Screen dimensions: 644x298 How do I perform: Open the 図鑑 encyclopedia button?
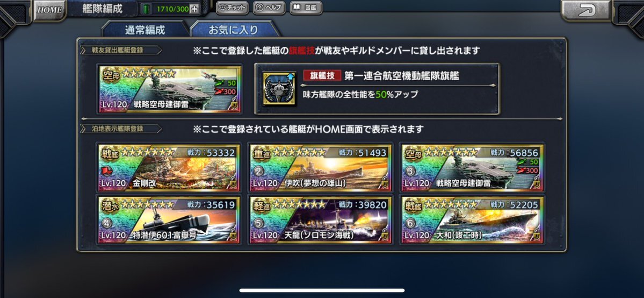tap(306, 8)
